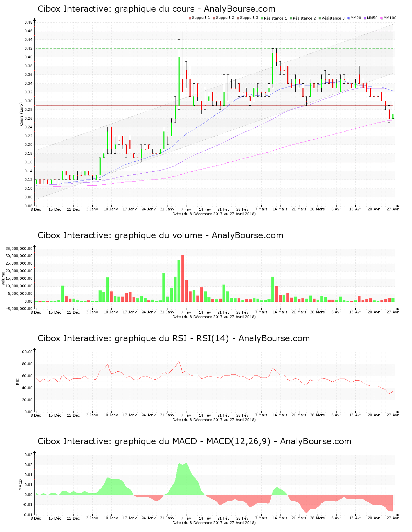Click the date range caption below RSI chart
Image resolution: width=412 pixels, height=532 pixels.
click(x=214, y=420)
